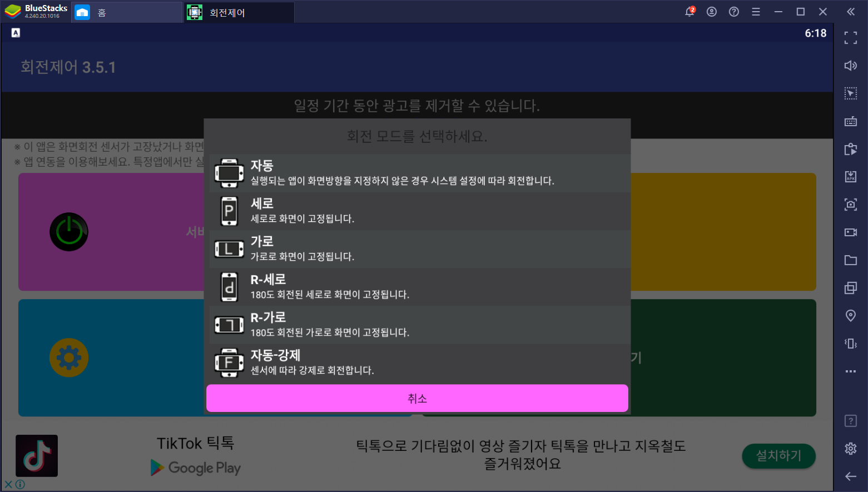Click the orange gear settings icon

[69, 357]
